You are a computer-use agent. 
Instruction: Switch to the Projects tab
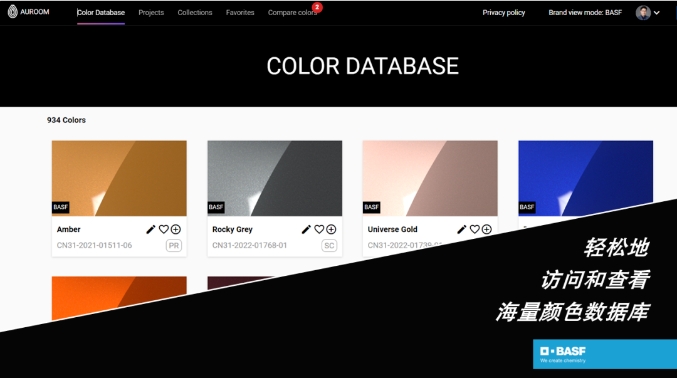coord(151,13)
